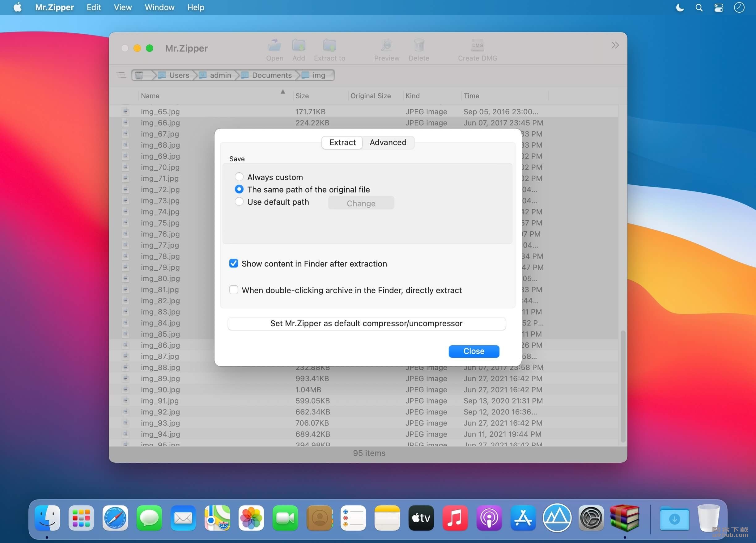Select the img_90.jpg file row

click(364, 389)
